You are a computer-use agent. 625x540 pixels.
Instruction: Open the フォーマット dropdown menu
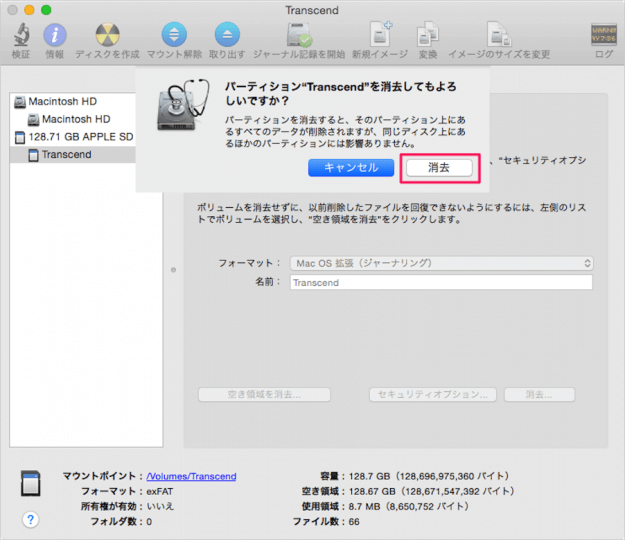click(x=441, y=263)
